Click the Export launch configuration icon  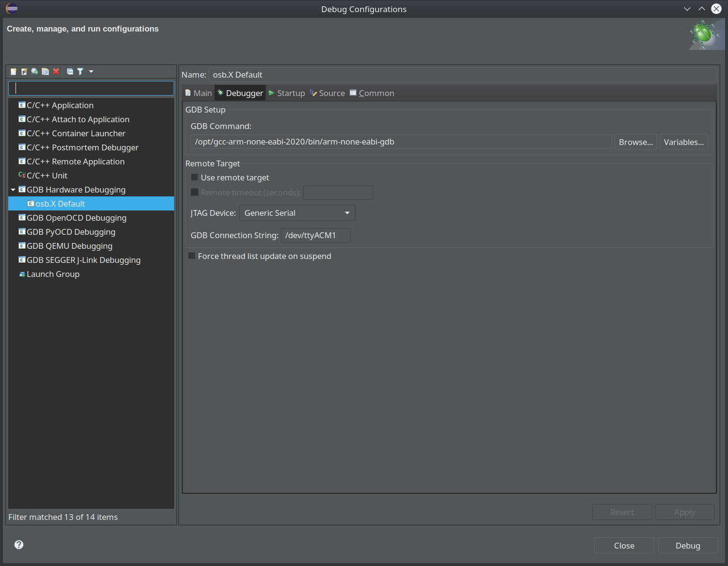coord(35,71)
